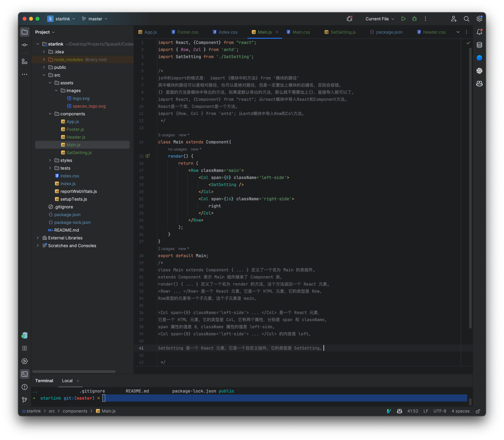Image resolution: width=504 pixels, height=440 pixels.
Task: Run the current configuration
Action: [x=403, y=19]
